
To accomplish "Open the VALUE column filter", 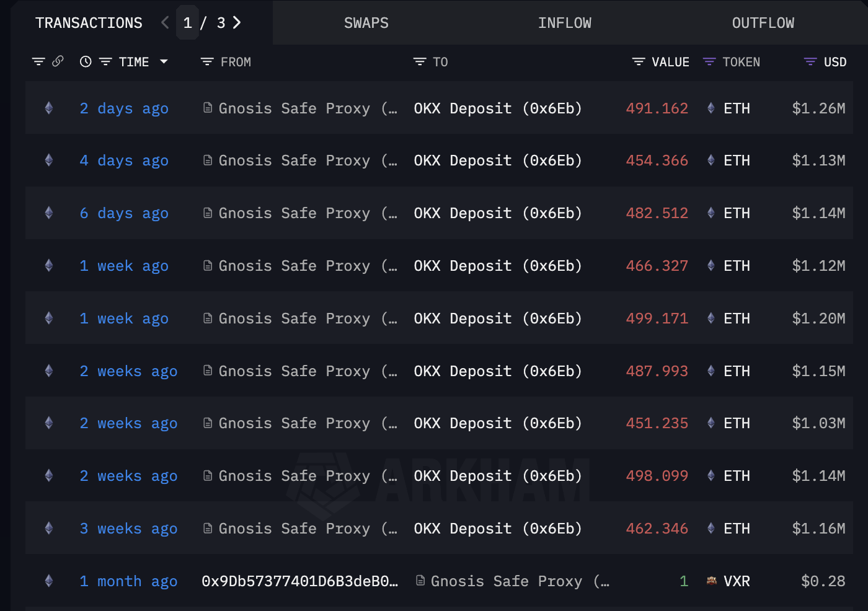I will tap(639, 62).
